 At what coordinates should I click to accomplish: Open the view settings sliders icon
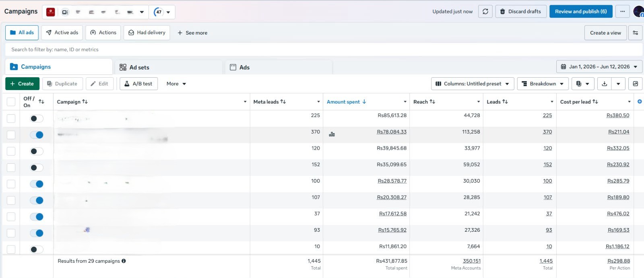click(x=636, y=33)
